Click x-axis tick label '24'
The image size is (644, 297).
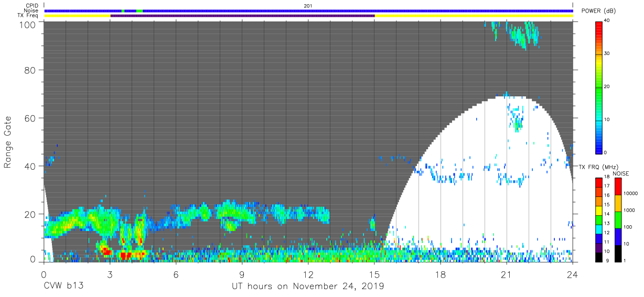[573, 275]
